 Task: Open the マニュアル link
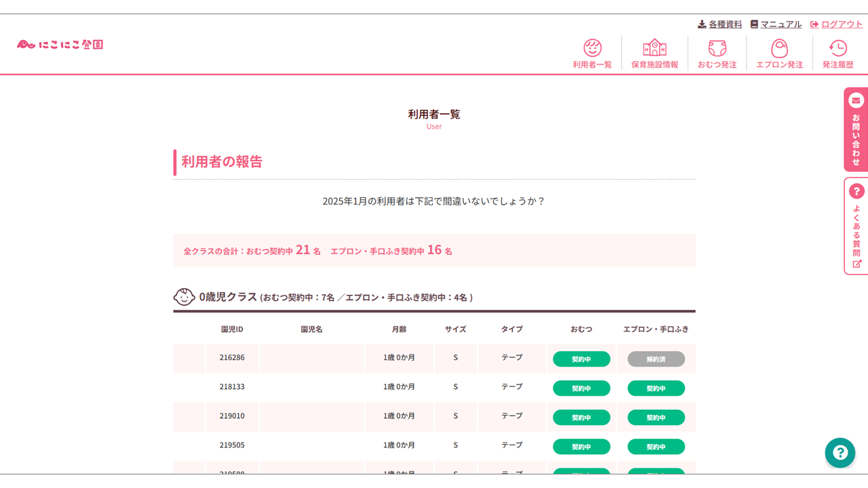[x=778, y=24]
